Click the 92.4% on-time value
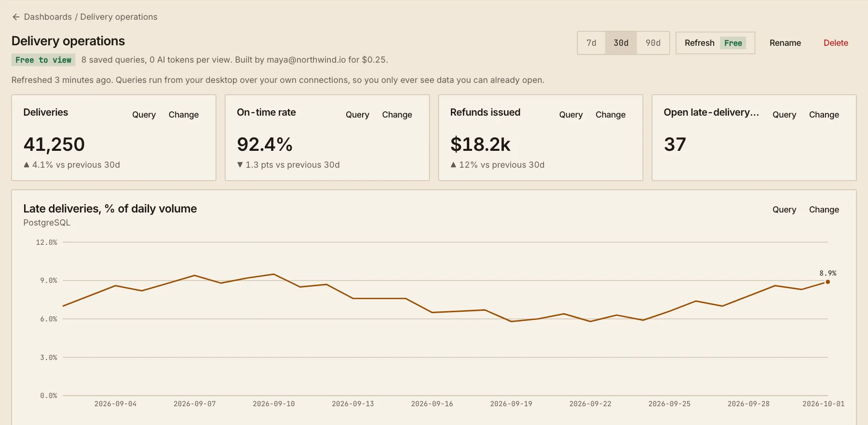 (265, 145)
